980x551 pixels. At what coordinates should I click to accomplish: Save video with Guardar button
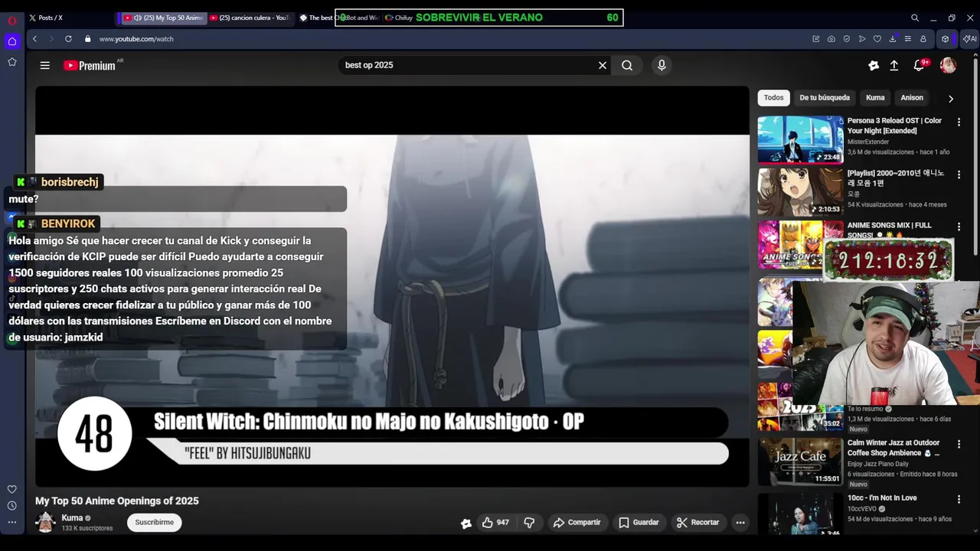pos(639,523)
